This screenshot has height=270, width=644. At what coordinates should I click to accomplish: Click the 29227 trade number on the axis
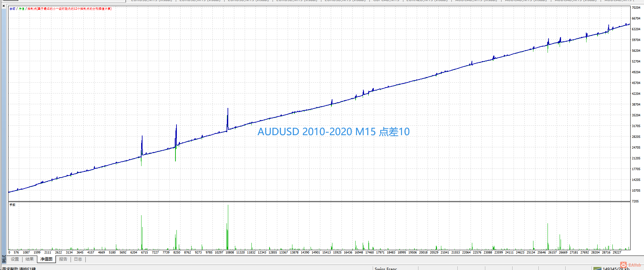pos(617,252)
